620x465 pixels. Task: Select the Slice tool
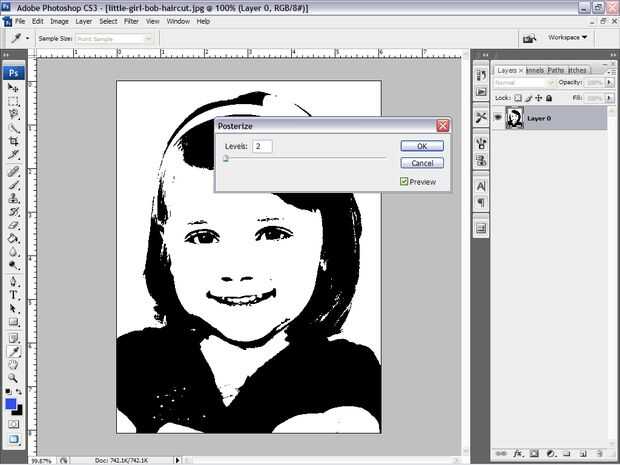[x=13, y=155]
